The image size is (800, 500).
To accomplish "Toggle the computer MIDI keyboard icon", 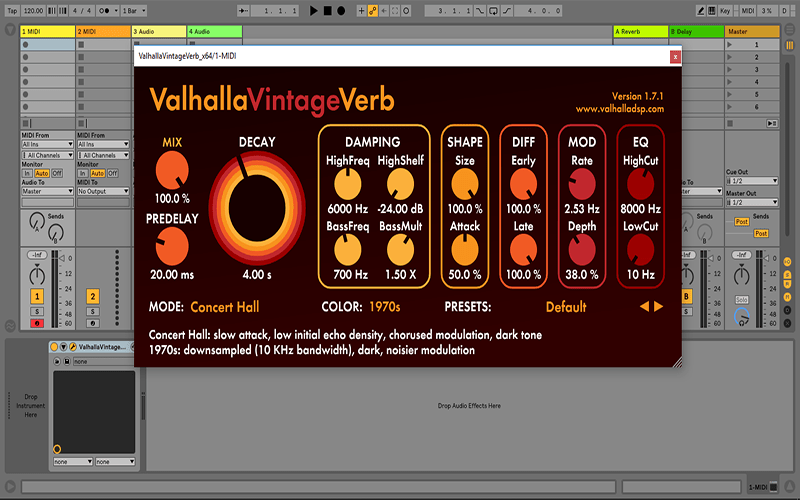I will (712, 10).
